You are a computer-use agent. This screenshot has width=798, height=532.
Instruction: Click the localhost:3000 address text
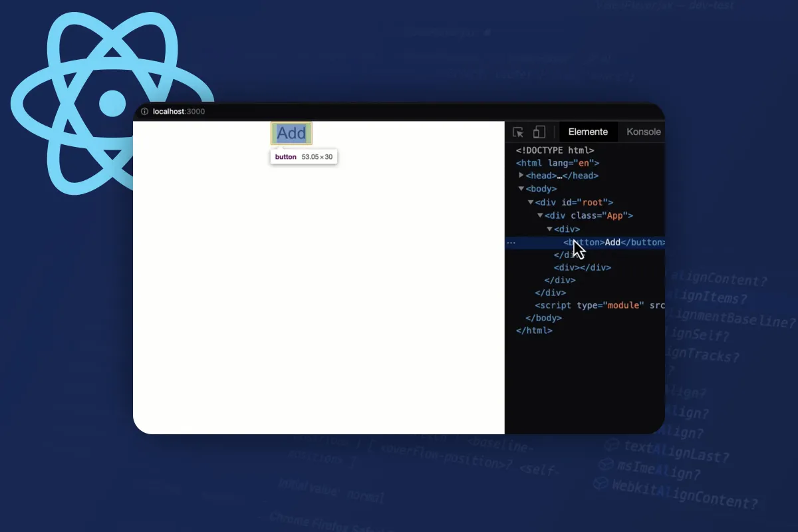coord(179,112)
